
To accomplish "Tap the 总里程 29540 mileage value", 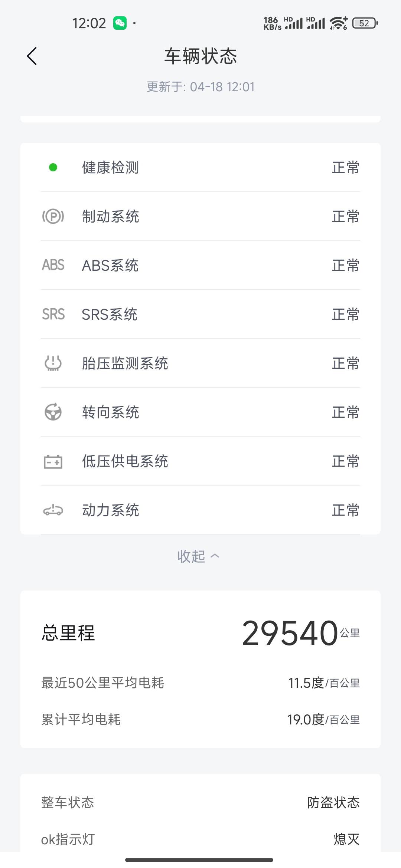I will pos(290,633).
